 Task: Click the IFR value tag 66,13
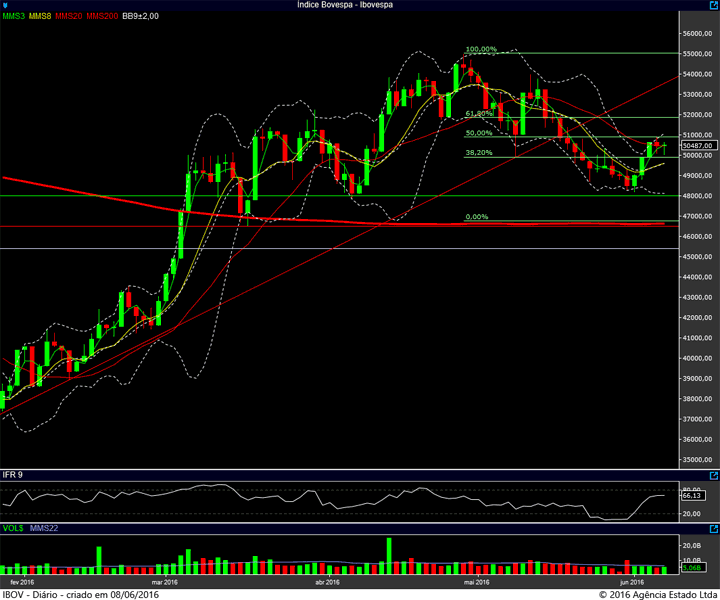pos(692,496)
